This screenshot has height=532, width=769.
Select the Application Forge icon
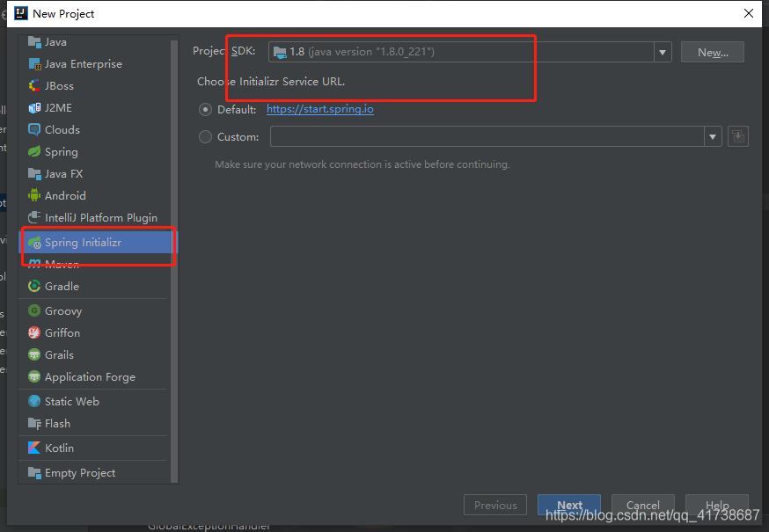click(x=34, y=376)
